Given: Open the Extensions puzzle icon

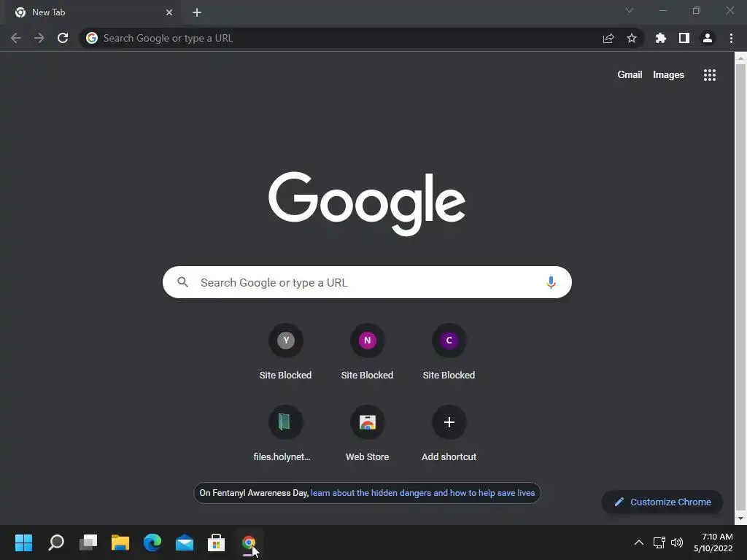Looking at the screenshot, I should coord(661,38).
